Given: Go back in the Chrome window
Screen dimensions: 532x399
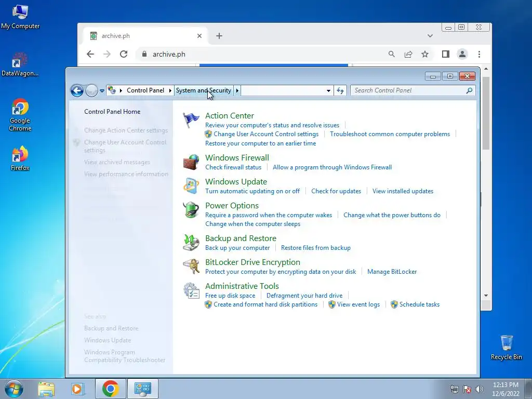Looking at the screenshot, I should 90,54.
